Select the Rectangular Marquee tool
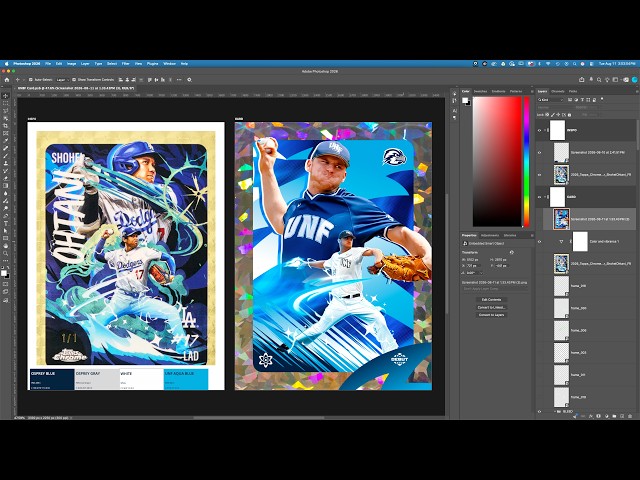 pyautogui.click(x=5, y=103)
